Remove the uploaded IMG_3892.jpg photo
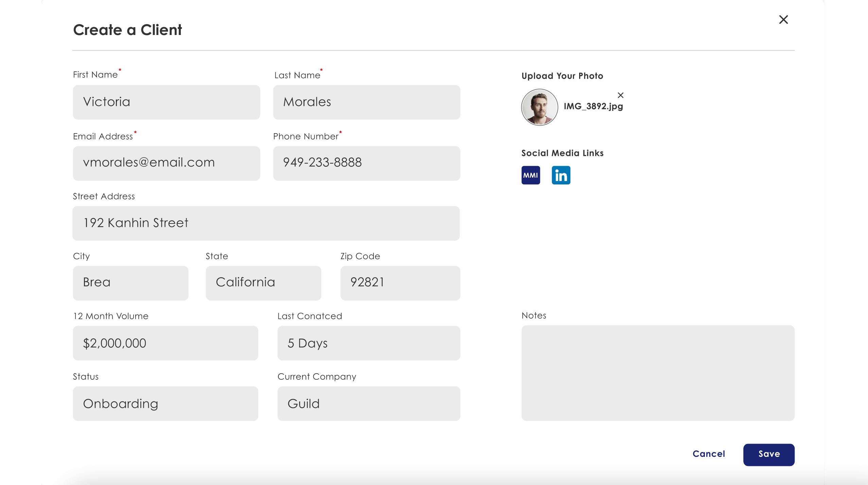868x485 pixels. pos(620,95)
